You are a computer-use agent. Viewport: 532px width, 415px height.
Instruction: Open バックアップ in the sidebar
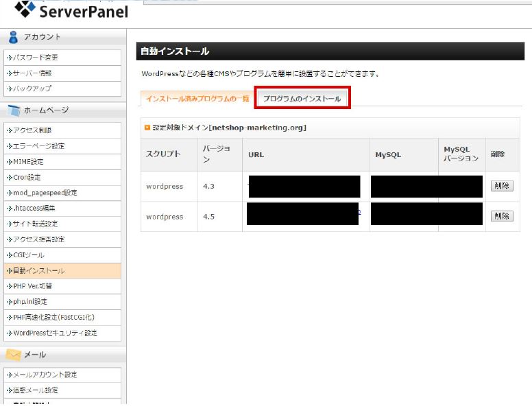tap(62, 88)
